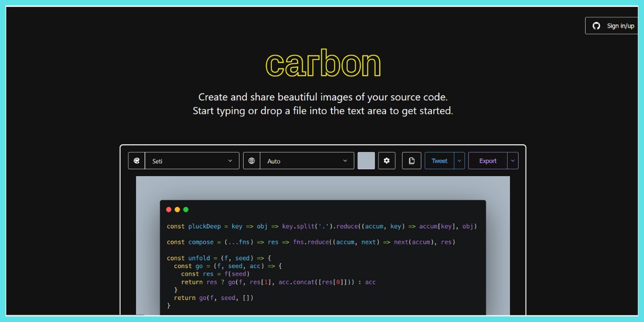Click the 'return go(f, seed, [])' line
This screenshot has height=322, width=644.
(x=214, y=298)
